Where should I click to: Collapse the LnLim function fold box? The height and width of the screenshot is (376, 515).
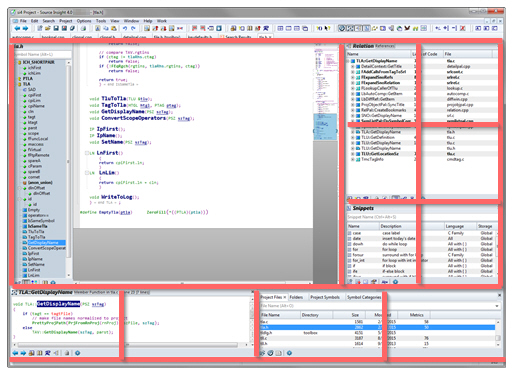tap(87, 173)
